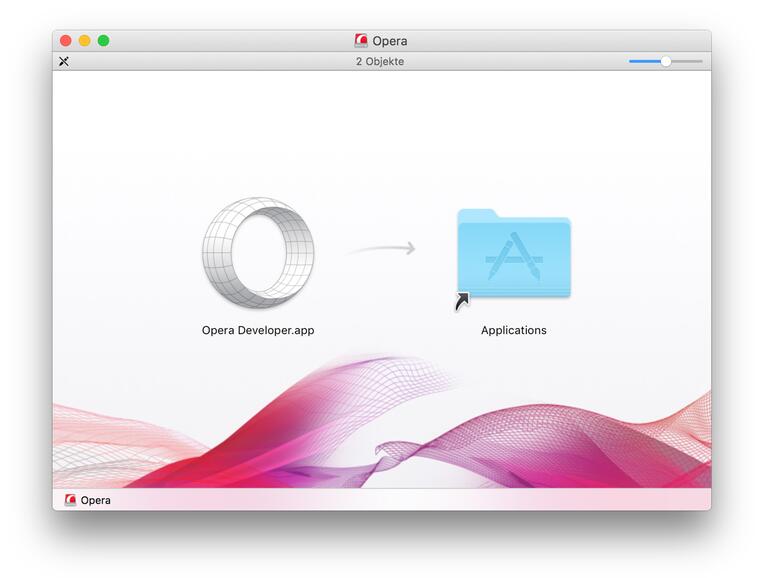This screenshot has height=578, width=770.
Task: Adjust the icon size slider knob
Action: point(665,61)
